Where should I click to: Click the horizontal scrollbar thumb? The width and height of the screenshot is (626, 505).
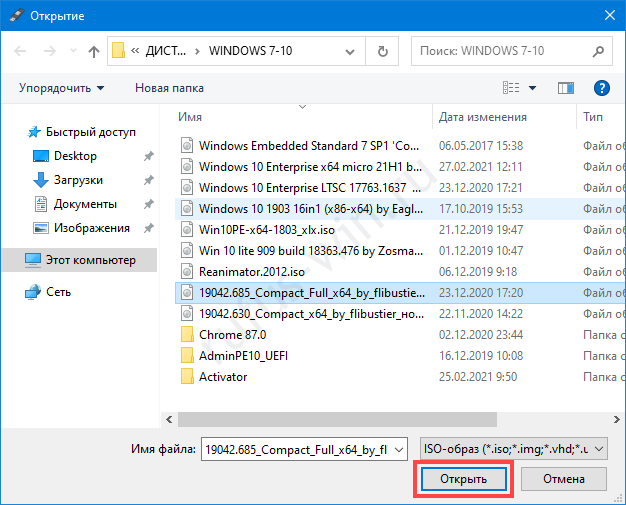(337, 420)
